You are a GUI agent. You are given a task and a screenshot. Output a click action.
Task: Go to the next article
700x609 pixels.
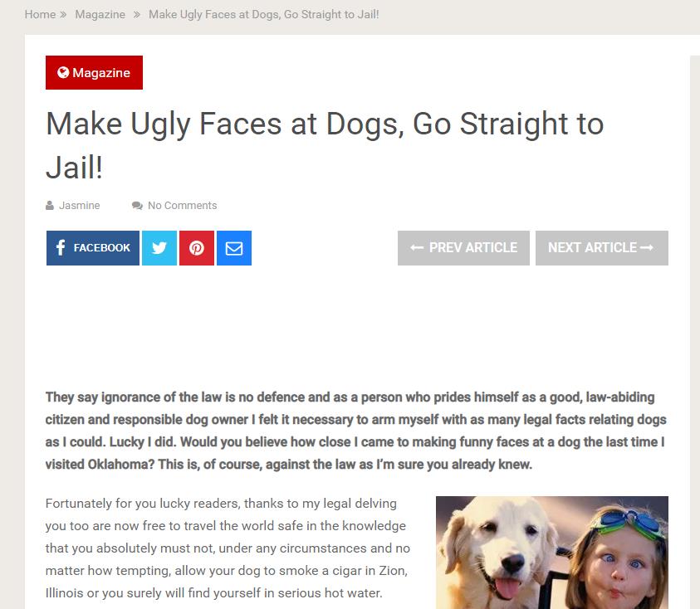click(x=602, y=248)
